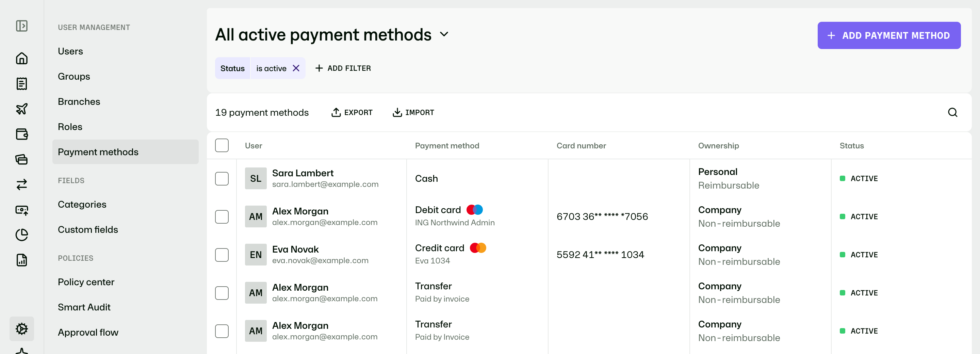Select the Sara Lambert row checkbox
Viewport: 980px width, 354px height.
(x=222, y=178)
